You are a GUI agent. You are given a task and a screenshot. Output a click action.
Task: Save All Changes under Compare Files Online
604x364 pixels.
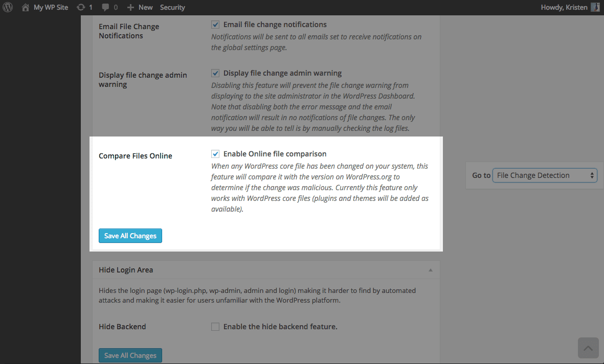pyautogui.click(x=130, y=236)
